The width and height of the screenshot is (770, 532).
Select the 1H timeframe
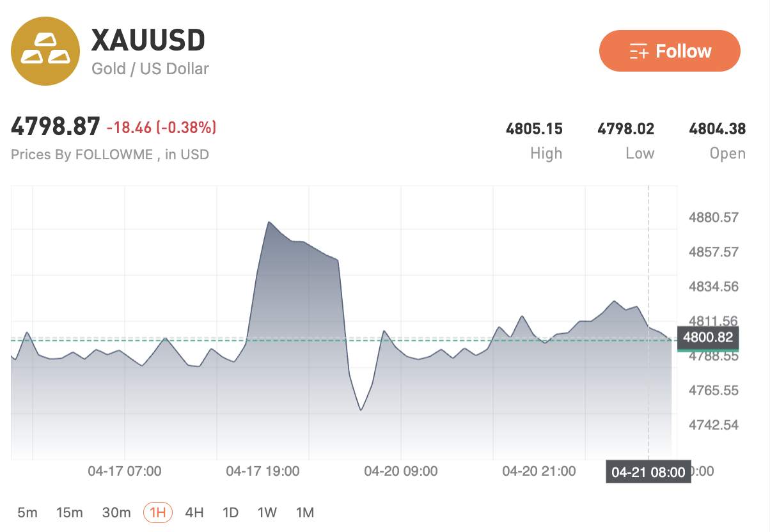(158, 512)
